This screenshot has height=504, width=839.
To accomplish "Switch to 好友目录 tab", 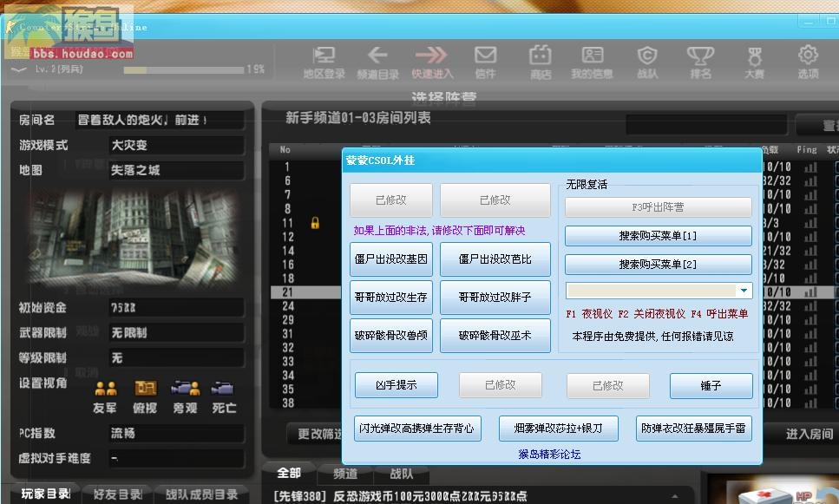I will pyautogui.click(x=118, y=494).
